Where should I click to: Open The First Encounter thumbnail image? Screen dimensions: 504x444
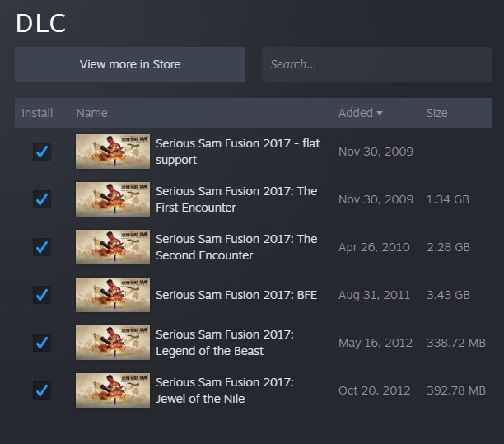(113, 199)
